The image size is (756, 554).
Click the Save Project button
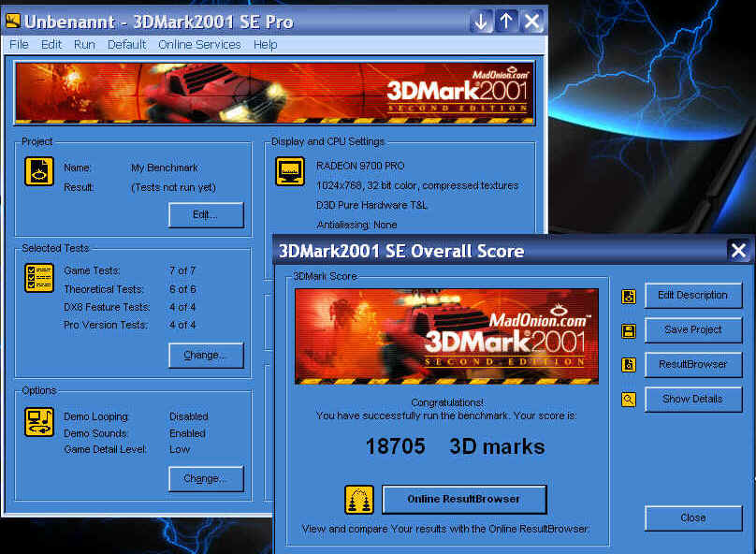pyautogui.click(x=693, y=329)
